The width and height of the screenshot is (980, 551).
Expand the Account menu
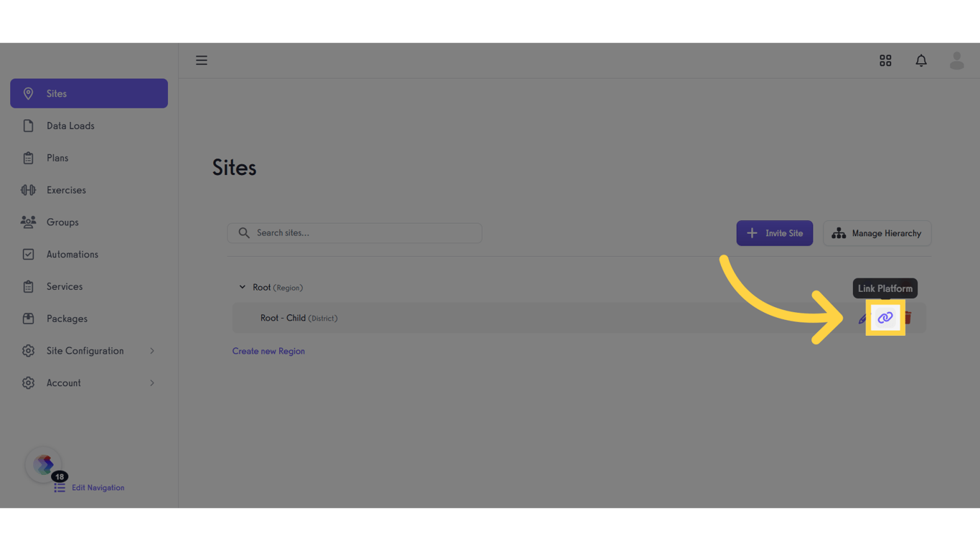(65, 382)
